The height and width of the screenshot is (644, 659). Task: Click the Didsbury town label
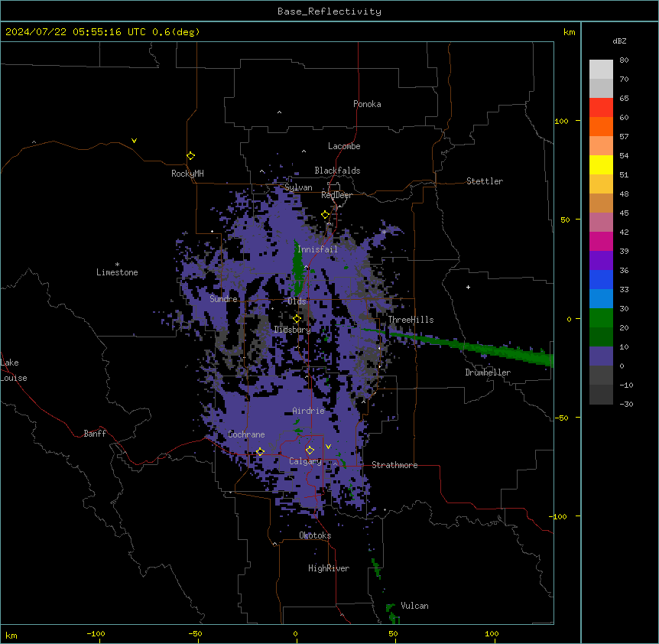(292, 330)
